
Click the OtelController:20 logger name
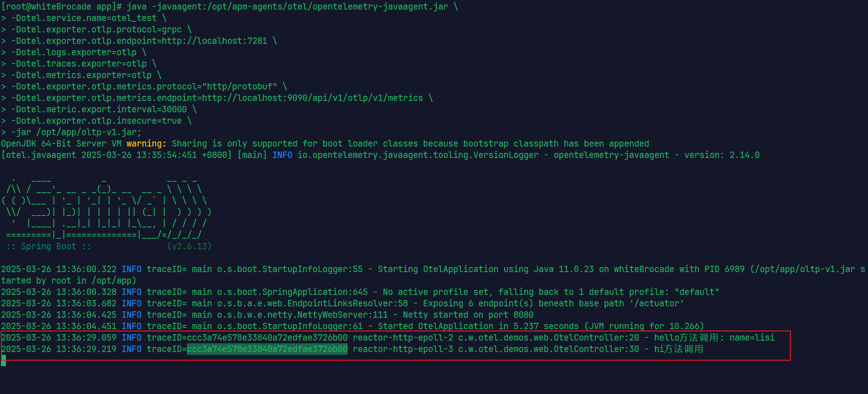tap(549, 338)
